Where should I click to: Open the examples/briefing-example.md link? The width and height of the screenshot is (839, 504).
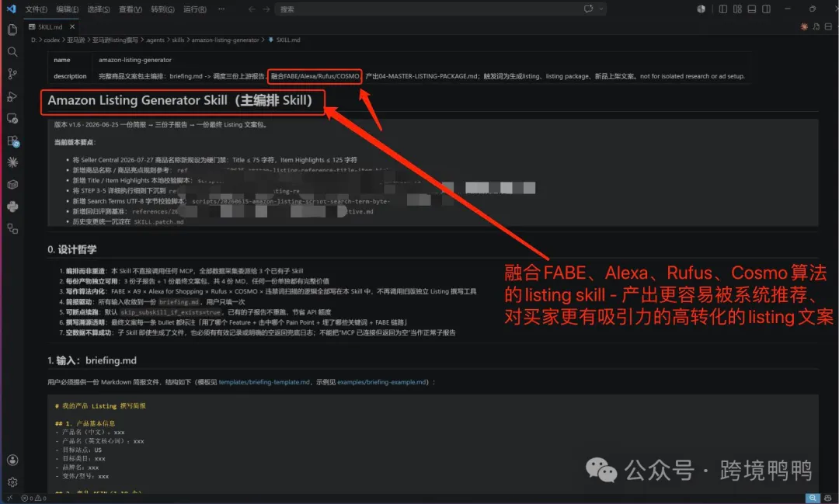(x=382, y=382)
